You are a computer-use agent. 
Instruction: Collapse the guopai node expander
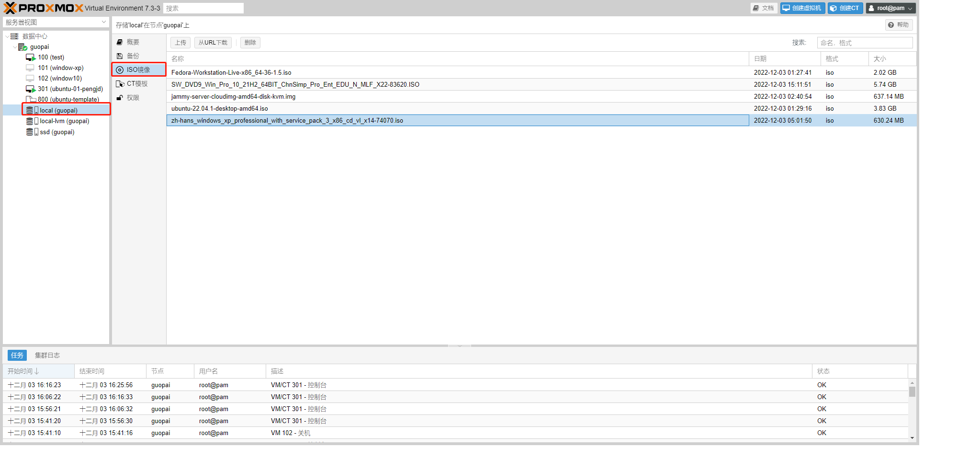coord(14,47)
